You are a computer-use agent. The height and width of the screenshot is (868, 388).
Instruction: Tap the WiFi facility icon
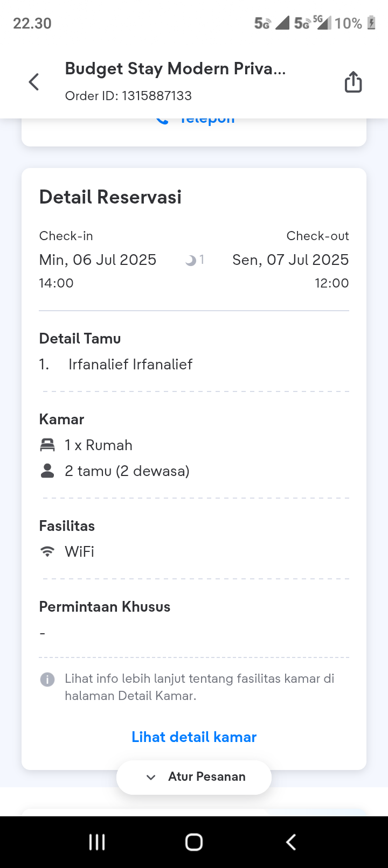pos(47,551)
